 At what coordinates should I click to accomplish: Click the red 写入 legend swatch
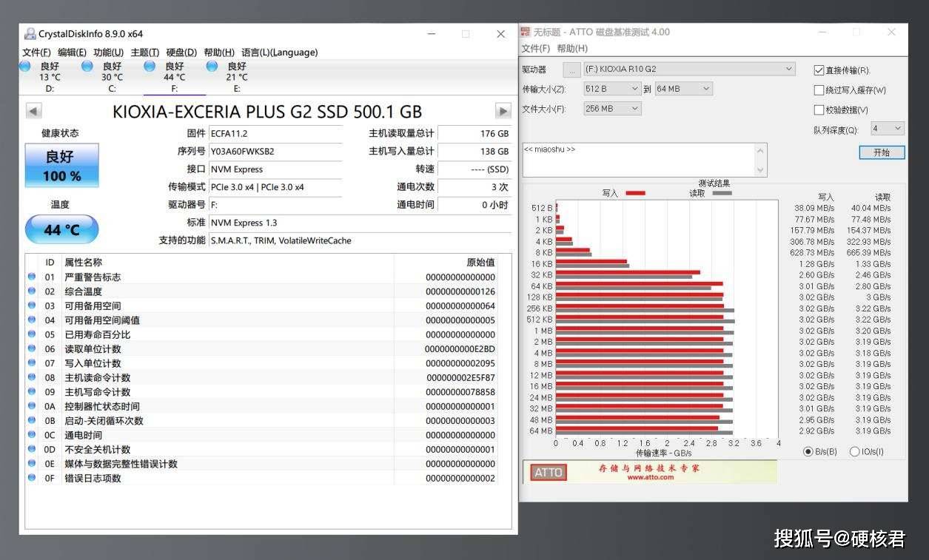pos(635,193)
